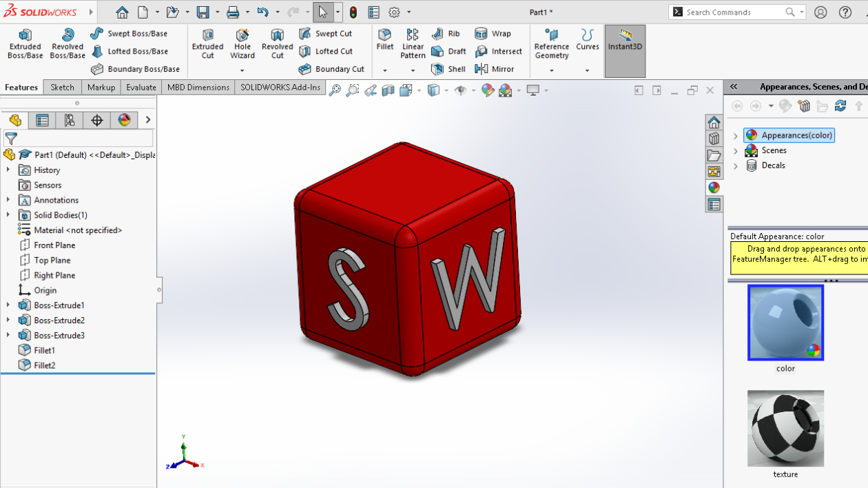Open the Linear Pattern dropdown arrow
Viewport: 868px width, 488px height.
coord(413,70)
